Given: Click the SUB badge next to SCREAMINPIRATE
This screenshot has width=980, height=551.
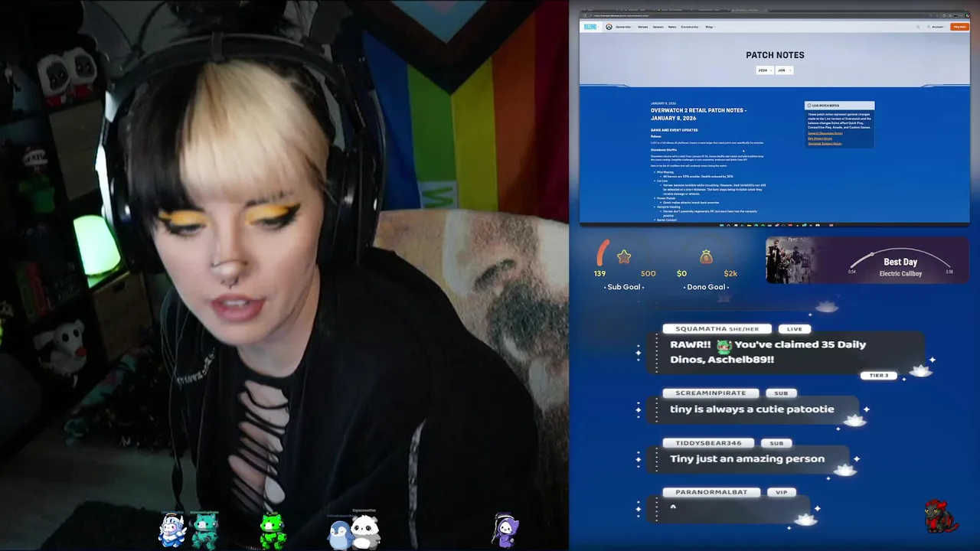Looking at the screenshot, I should 781,393.
